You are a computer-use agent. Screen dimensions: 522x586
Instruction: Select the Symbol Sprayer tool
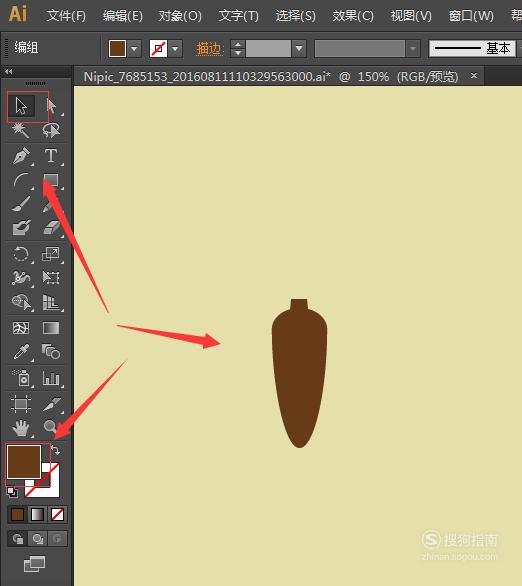pyautogui.click(x=21, y=378)
